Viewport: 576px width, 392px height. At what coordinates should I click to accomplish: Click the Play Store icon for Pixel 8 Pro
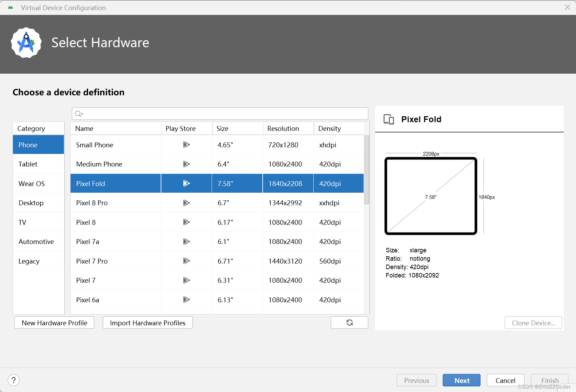click(187, 203)
